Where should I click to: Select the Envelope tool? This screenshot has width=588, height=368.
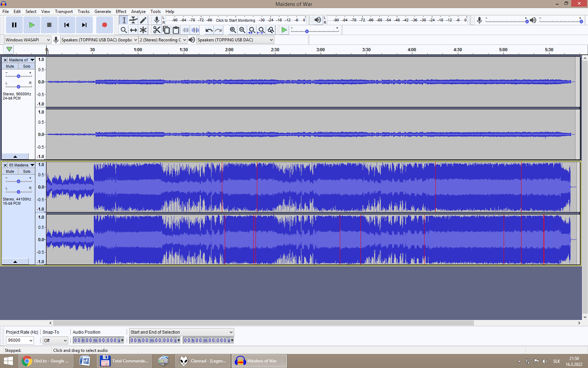133,20
